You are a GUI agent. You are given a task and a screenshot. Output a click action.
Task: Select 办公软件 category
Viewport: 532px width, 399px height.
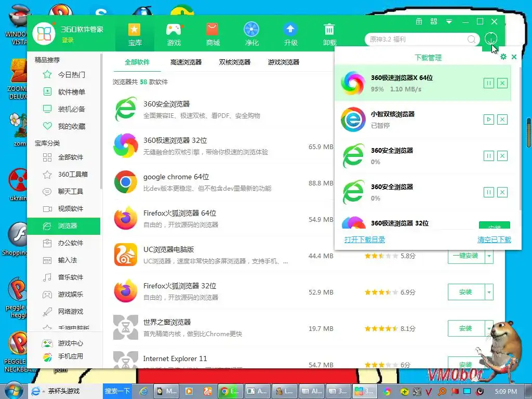64,243
